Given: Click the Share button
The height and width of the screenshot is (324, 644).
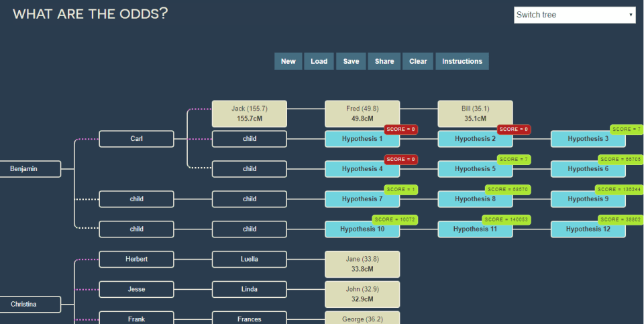Looking at the screenshot, I should (384, 61).
